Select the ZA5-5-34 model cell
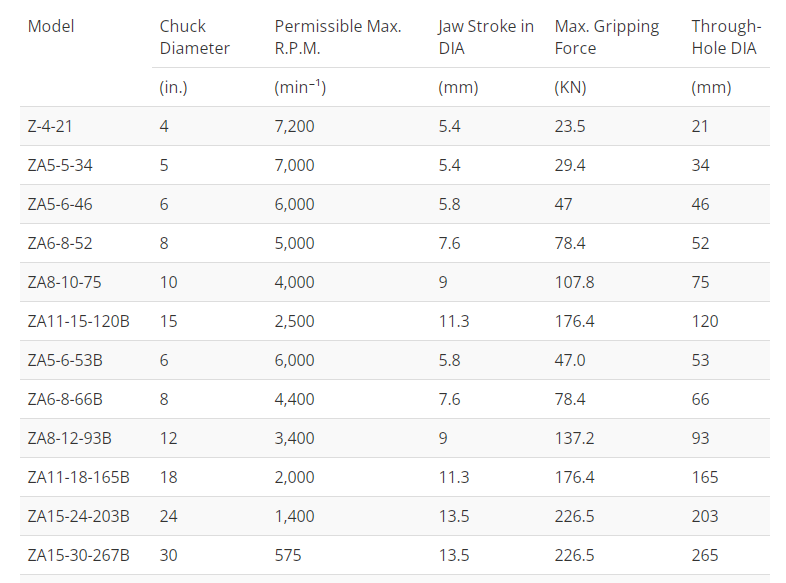This screenshot has width=786, height=583. click(60, 165)
